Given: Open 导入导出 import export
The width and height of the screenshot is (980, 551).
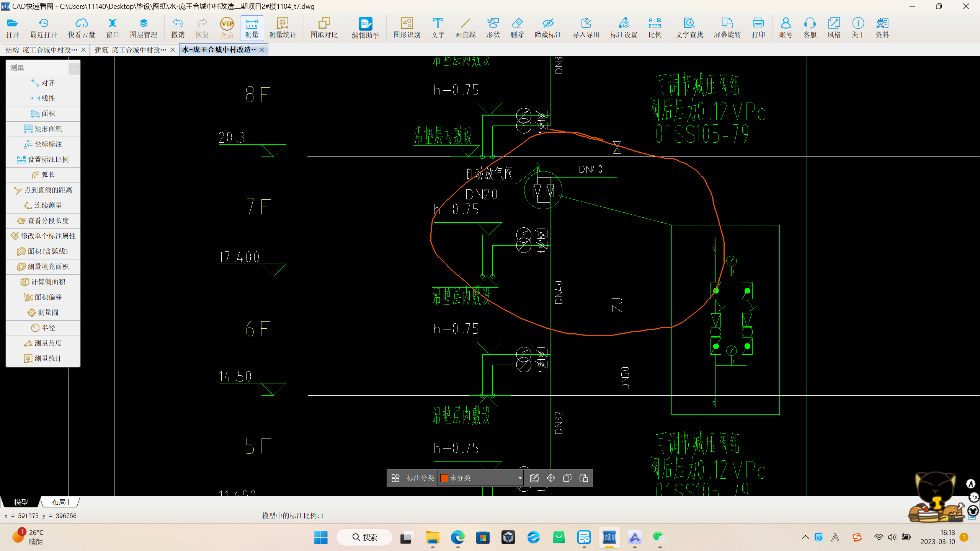Looking at the screenshot, I should coord(586,28).
